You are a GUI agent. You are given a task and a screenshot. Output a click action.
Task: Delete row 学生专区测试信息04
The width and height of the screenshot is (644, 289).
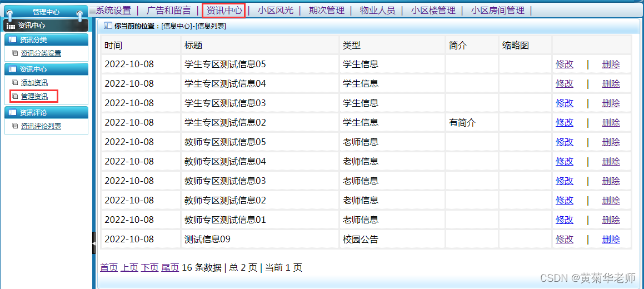pyautogui.click(x=611, y=84)
